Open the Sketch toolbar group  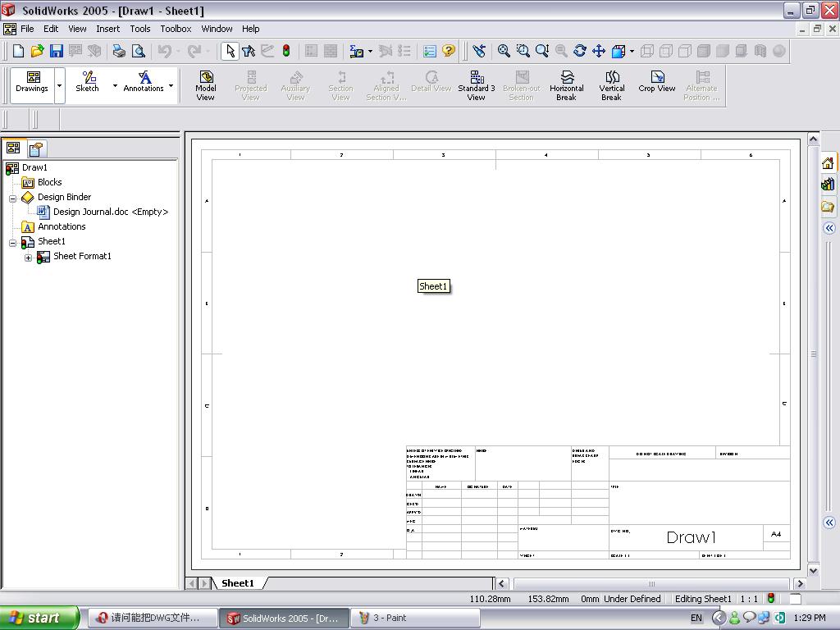87,82
